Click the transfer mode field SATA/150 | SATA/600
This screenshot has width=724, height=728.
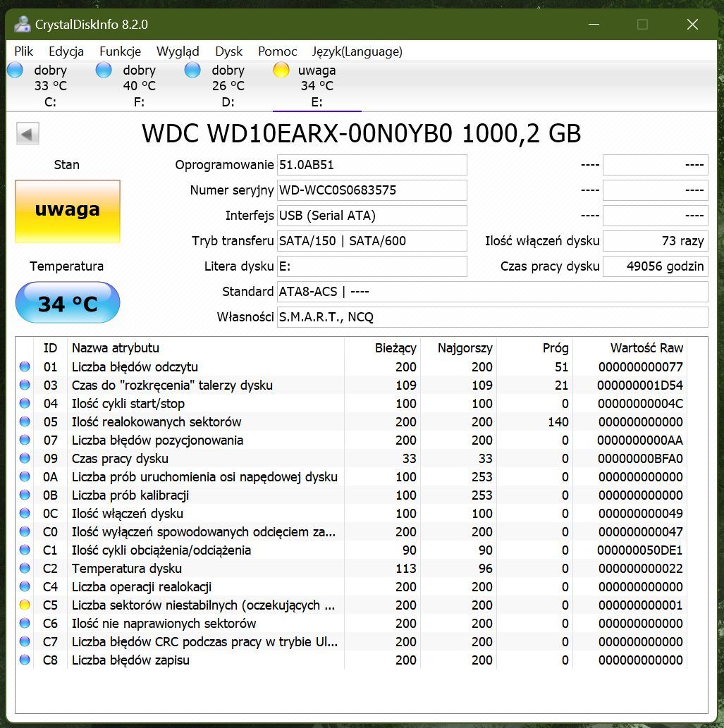coord(372,241)
